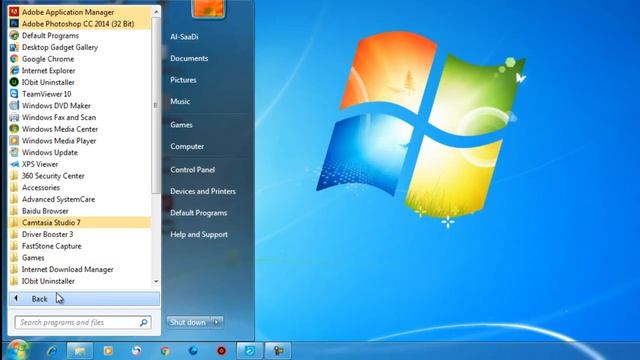Click the Shut down button
Image resolution: width=640 pixels, height=360 pixels.
[188, 322]
